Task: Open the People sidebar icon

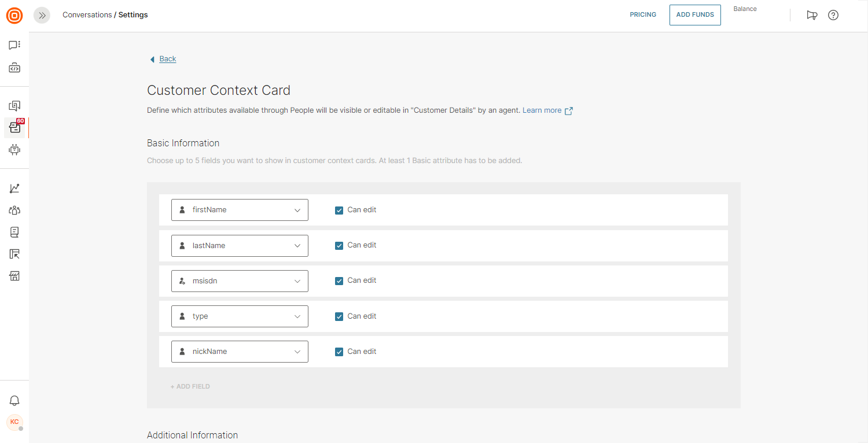Action: pyautogui.click(x=14, y=211)
